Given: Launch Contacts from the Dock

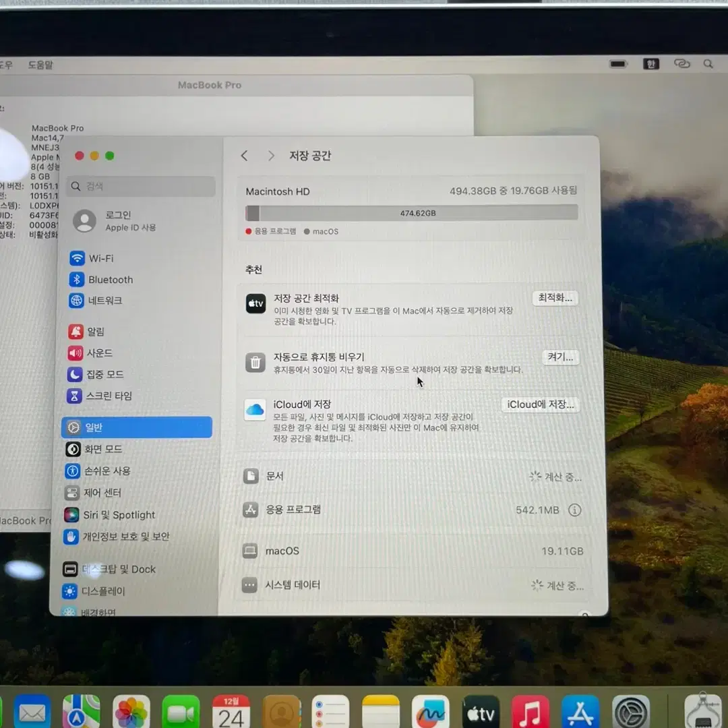Looking at the screenshot, I should tap(281, 712).
